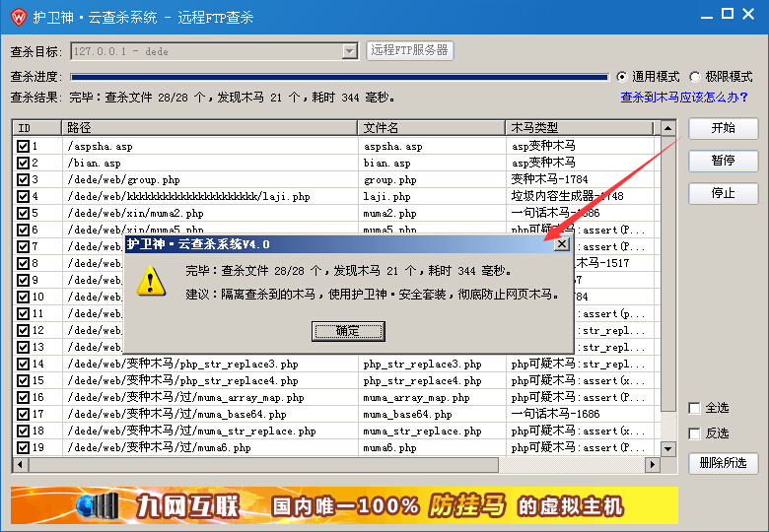Open the 查杀目标 dropdown arrow
Image resolution: width=769 pixels, height=532 pixels.
coord(349,51)
